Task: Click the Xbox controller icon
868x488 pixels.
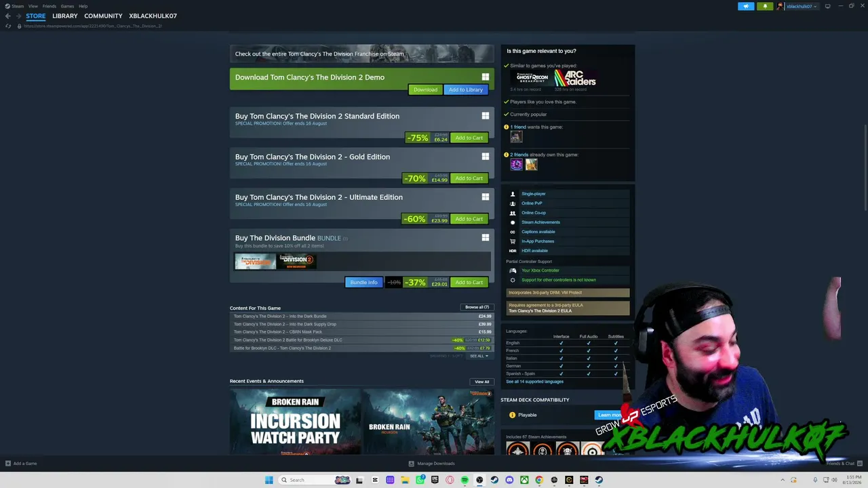Action: click(x=513, y=270)
